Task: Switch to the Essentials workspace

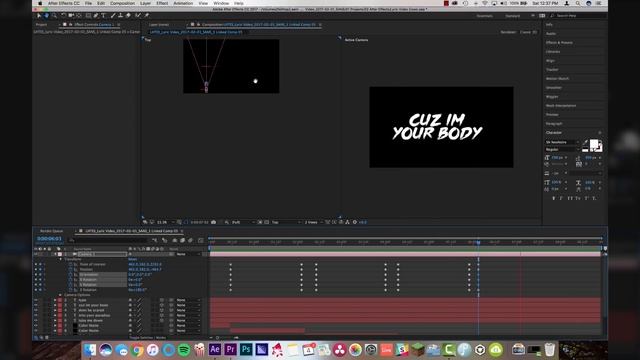Action: 484,16
